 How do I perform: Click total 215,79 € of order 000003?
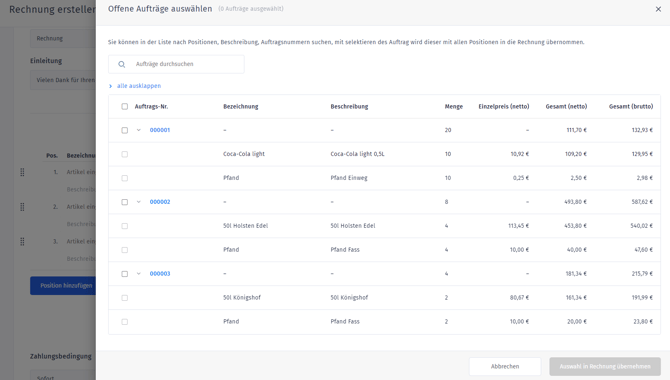click(x=642, y=274)
